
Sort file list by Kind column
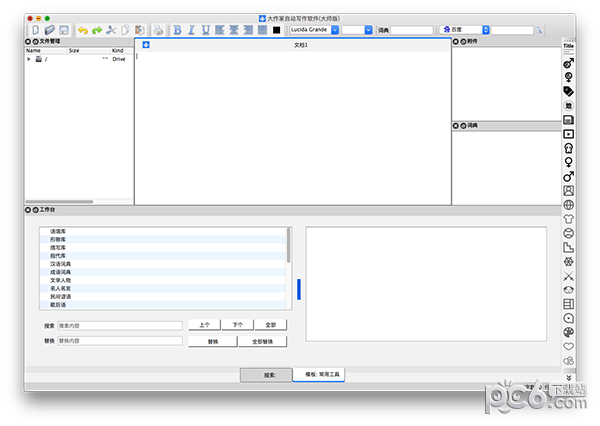pos(122,51)
